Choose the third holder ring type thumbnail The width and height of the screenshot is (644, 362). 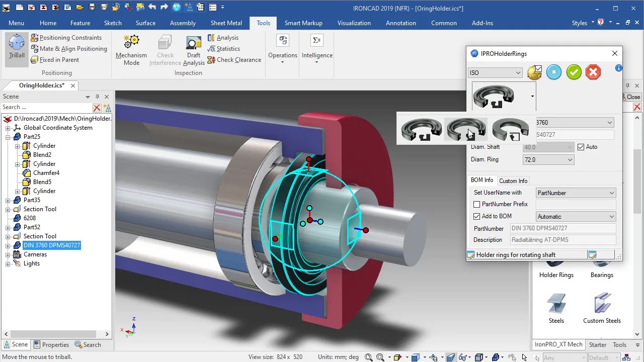coord(511,130)
